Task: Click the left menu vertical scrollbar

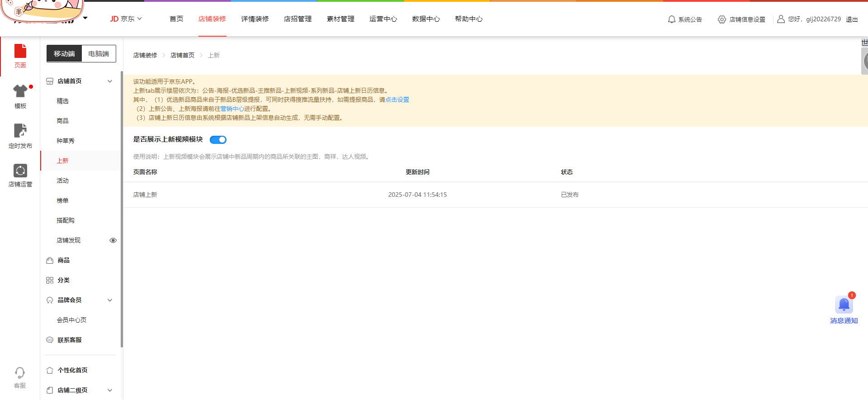Action: 122,208
